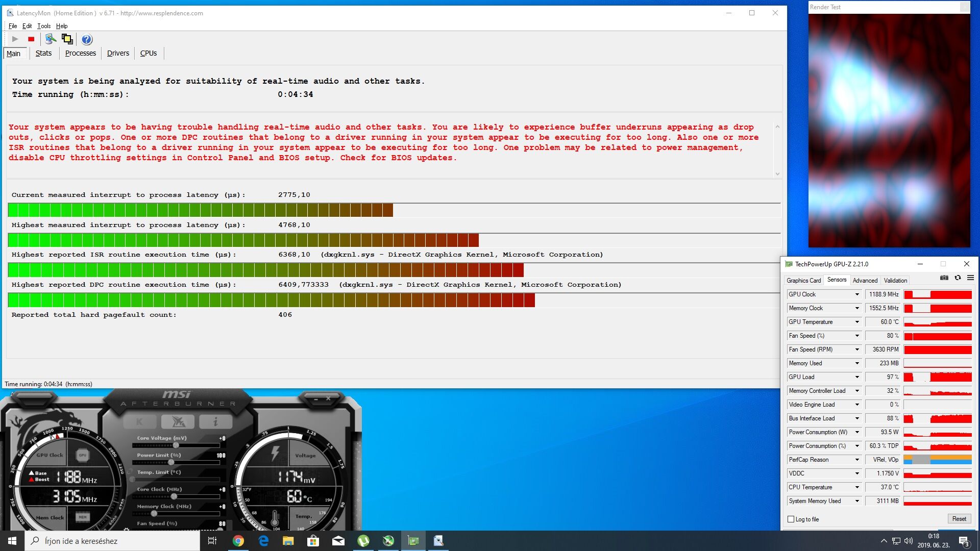Screen dimensions: 980x551
Task: Switch to the Processes tab in LatencyMon
Action: 81,53
